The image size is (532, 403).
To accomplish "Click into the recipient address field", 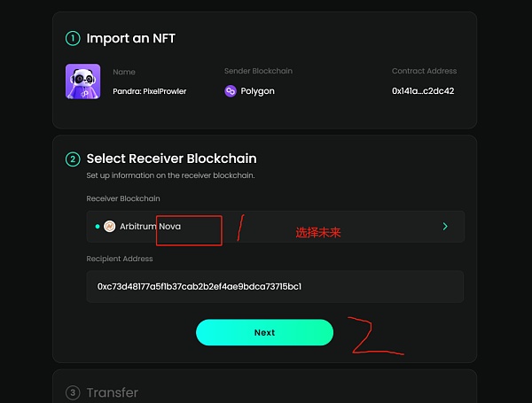I will [x=275, y=286].
